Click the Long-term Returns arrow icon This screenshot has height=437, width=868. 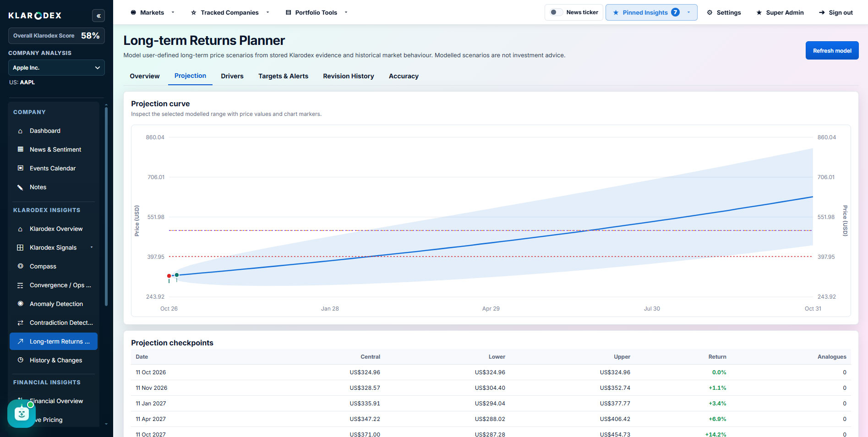coord(20,341)
